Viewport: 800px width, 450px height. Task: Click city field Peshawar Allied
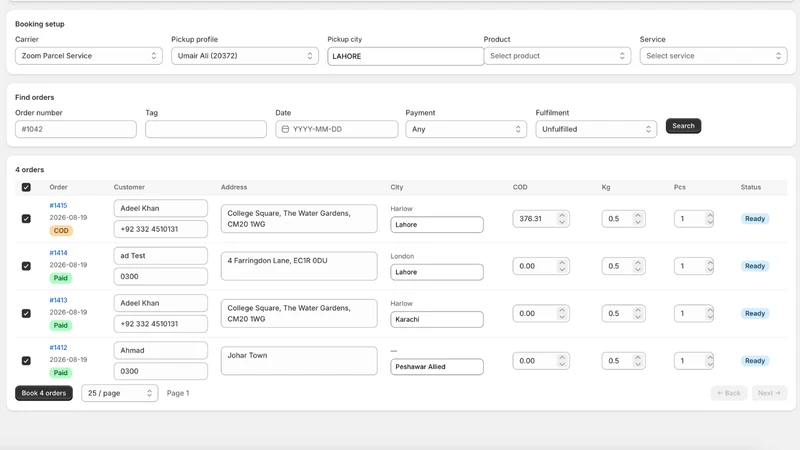click(x=437, y=367)
